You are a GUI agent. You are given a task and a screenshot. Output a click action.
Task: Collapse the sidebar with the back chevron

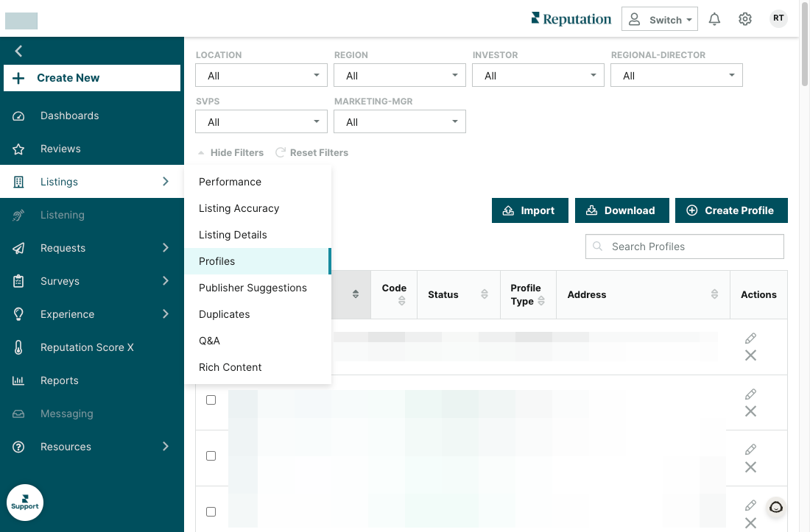18,51
